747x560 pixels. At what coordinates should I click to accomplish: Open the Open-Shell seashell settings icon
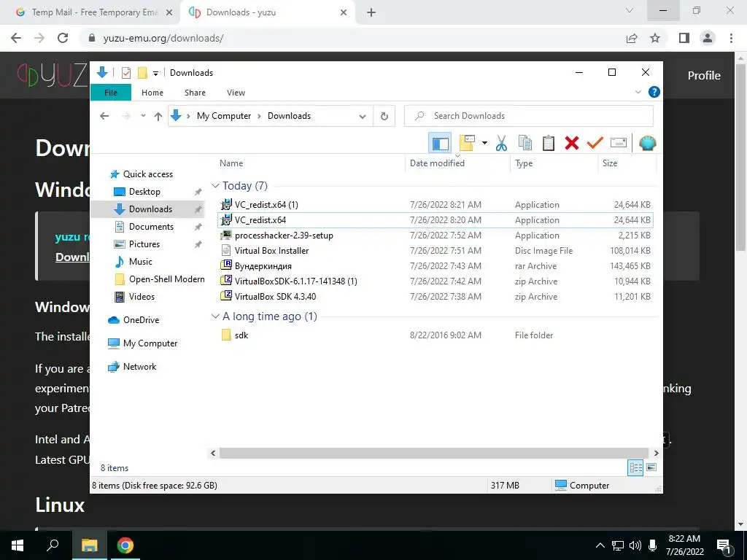click(648, 143)
